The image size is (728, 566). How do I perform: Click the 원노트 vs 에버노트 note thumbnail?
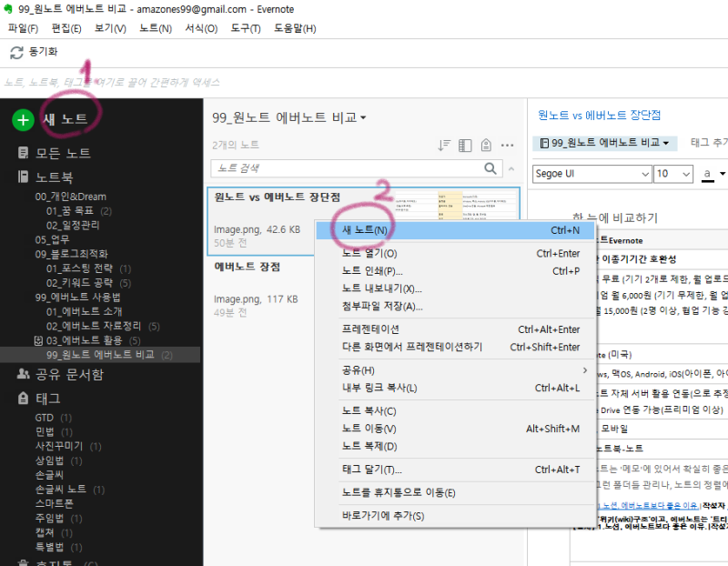(x=456, y=205)
